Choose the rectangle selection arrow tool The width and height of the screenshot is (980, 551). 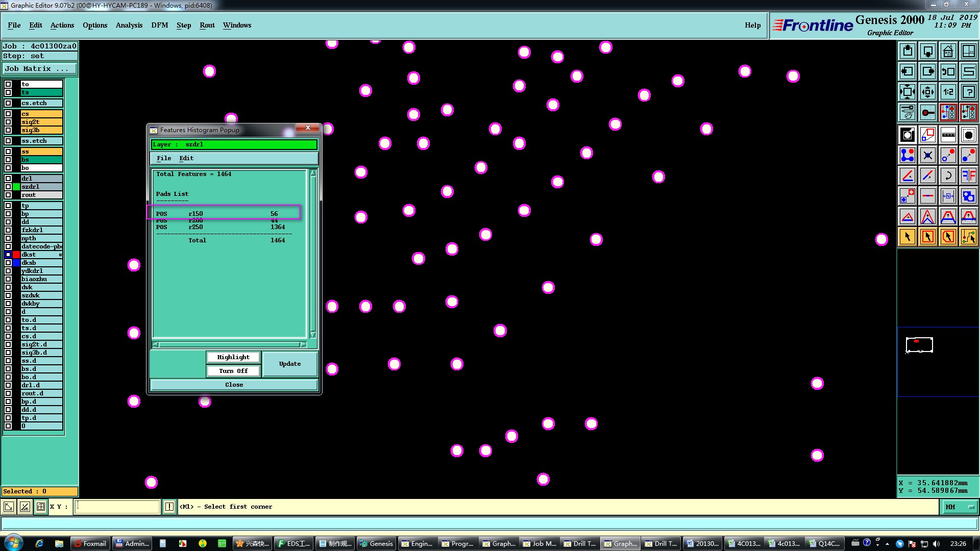click(x=927, y=237)
